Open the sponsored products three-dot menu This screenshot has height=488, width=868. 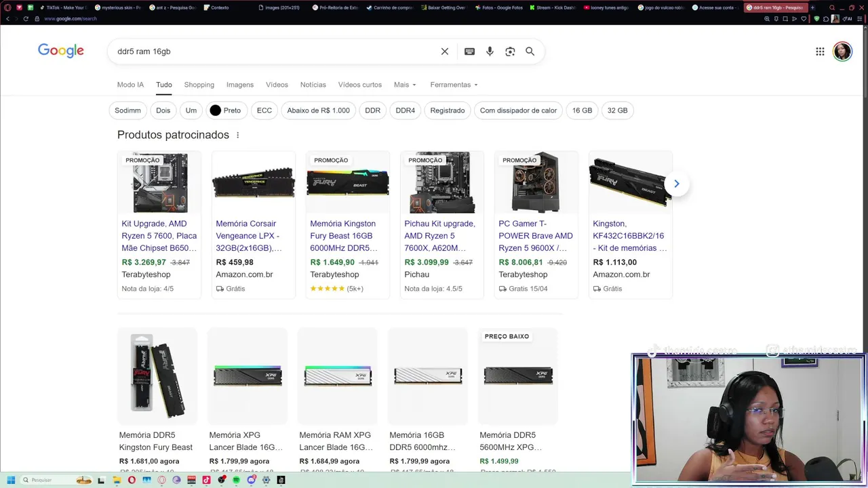pos(237,135)
